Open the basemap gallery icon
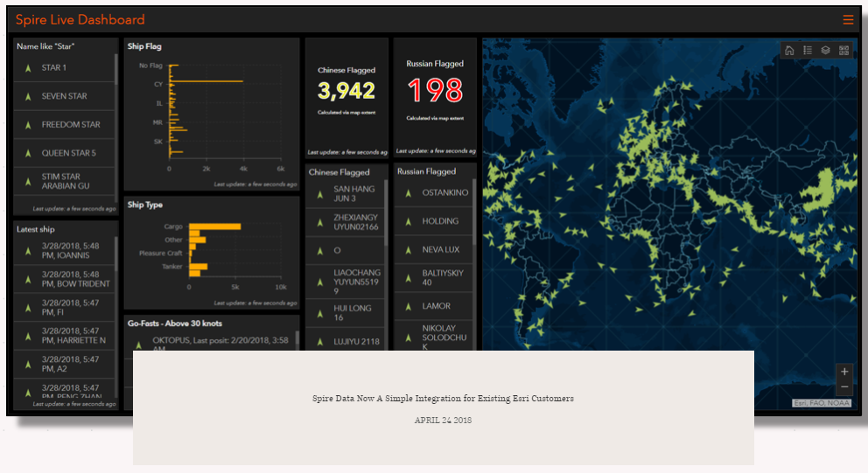 [843, 51]
